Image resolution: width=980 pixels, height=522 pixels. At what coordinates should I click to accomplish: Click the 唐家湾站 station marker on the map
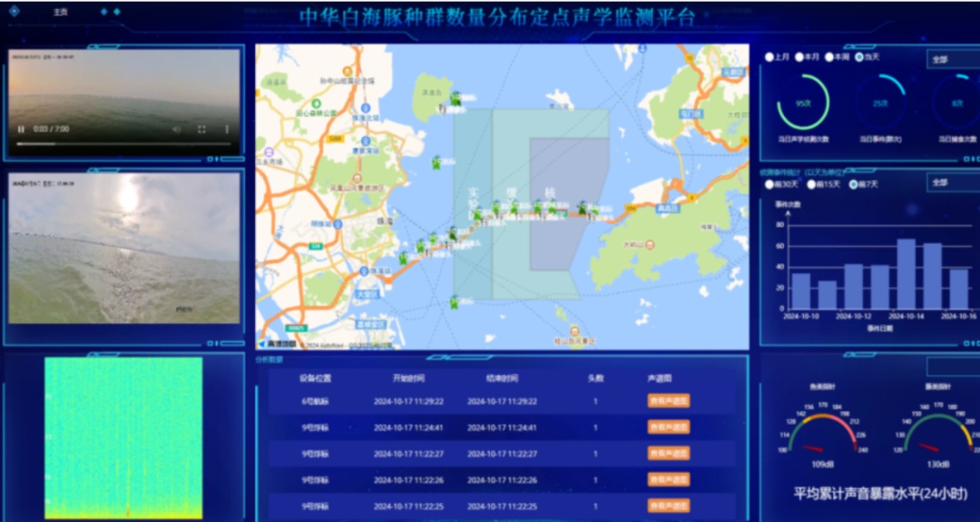coord(364,143)
